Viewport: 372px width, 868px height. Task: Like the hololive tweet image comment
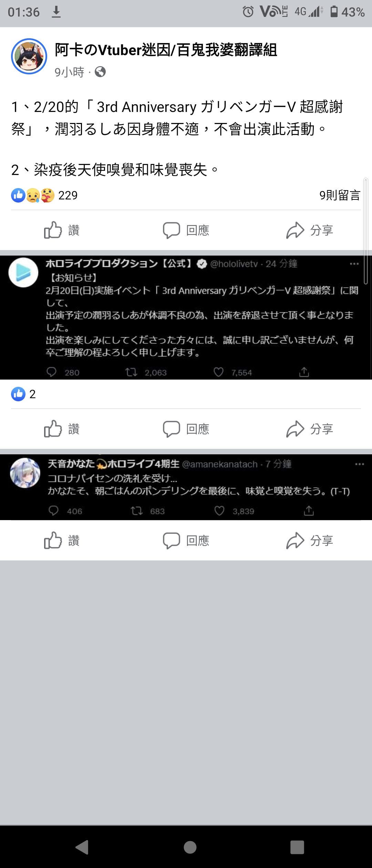pos(62,429)
